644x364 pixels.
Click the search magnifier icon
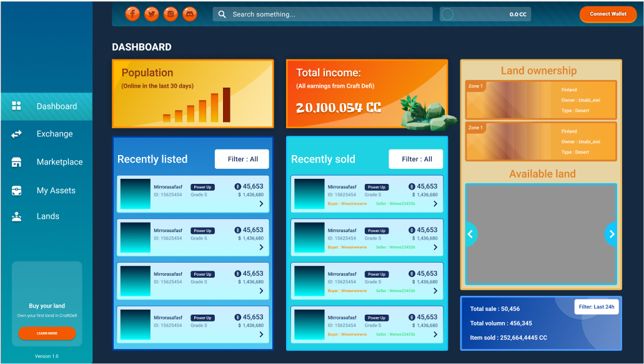point(222,14)
